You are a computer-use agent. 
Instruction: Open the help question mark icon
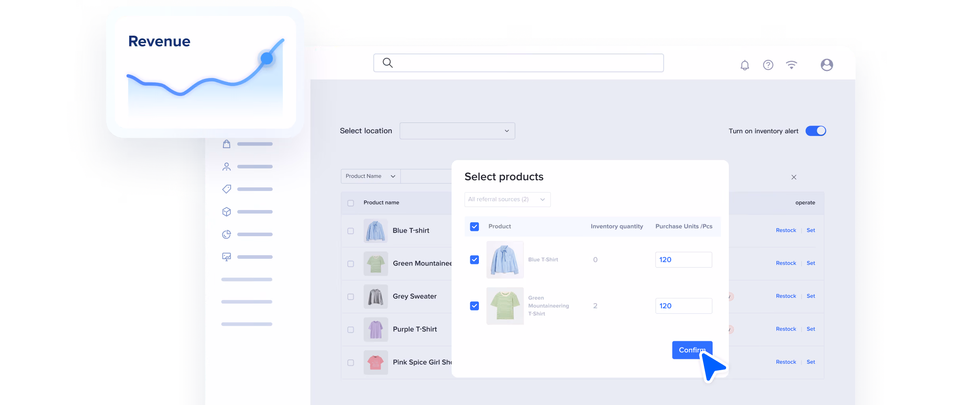(x=768, y=65)
